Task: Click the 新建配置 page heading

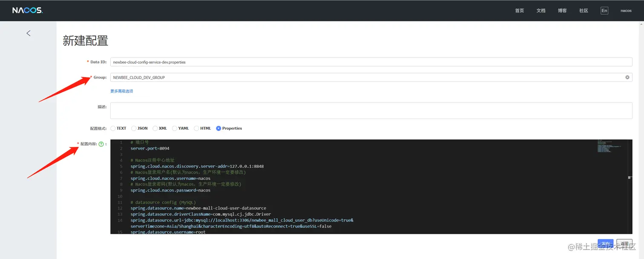Action: [86, 41]
